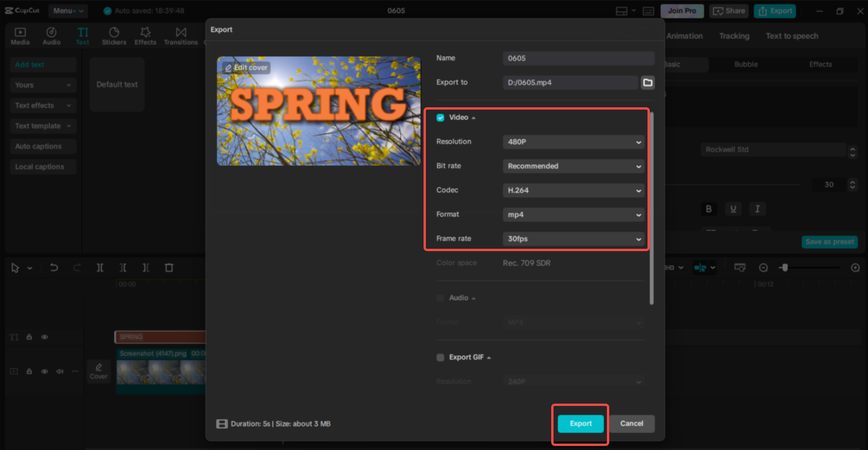Click Cancel in the Export dialog
This screenshot has height=450, width=868.
[x=632, y=424]
